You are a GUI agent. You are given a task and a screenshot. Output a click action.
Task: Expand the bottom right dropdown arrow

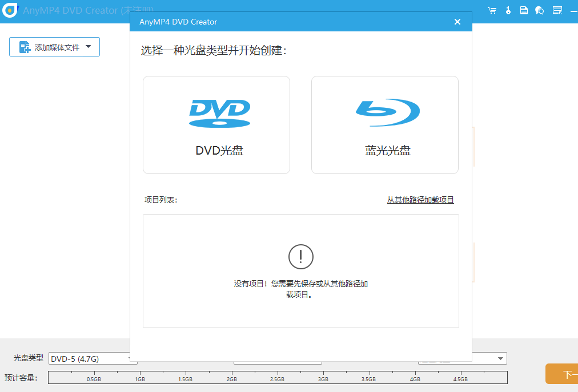[x=500, y=358]
